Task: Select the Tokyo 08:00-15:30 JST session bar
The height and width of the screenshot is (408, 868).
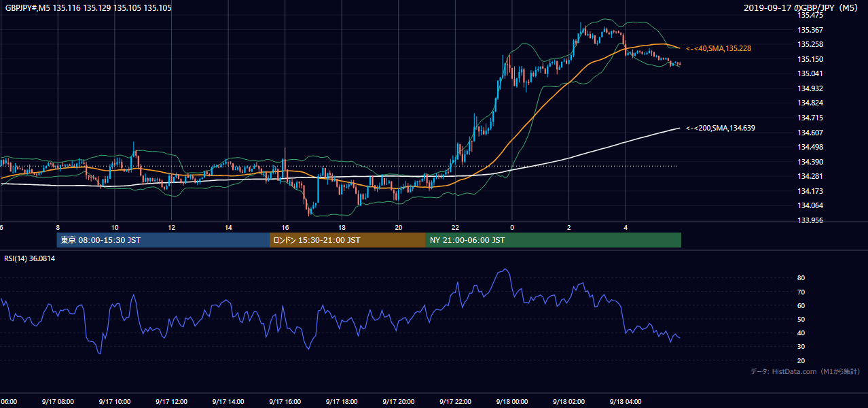Action: (x=164, y=240)
